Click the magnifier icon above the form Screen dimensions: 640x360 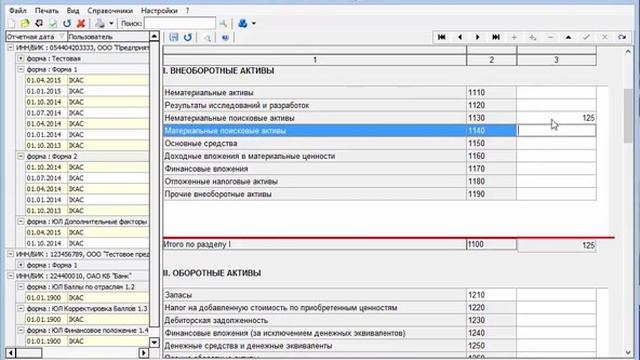(x=207, y=38)
